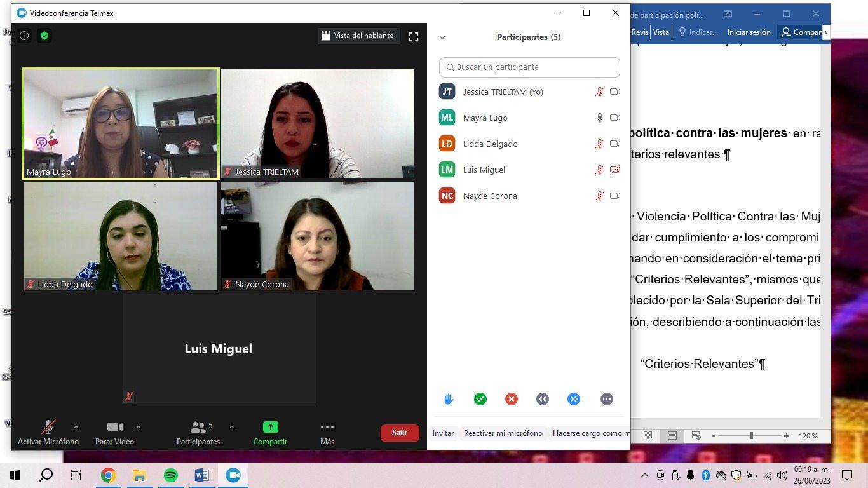This screenshot has height=488, width=868.
Task: Zoom in with Word plus button
Action: point(787,436)
